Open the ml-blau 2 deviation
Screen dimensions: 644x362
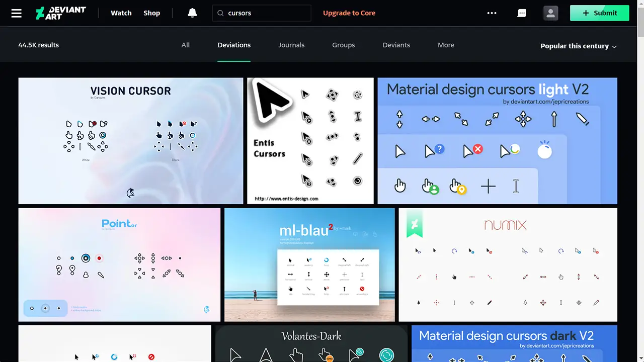[x=309, y=265]
